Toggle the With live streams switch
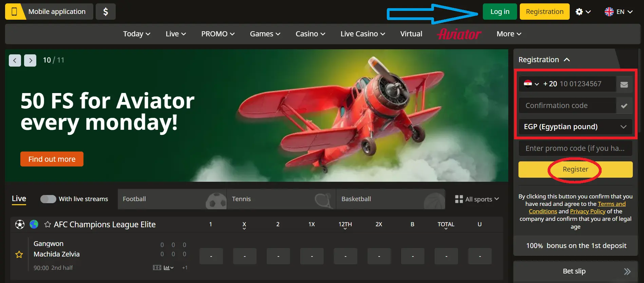 pos(48,199)
